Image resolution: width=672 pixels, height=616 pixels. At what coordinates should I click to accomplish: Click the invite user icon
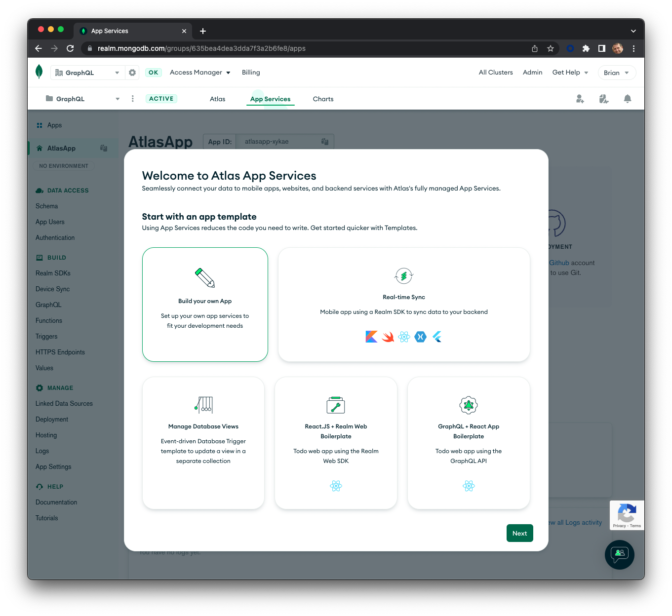click(x=580, y=99)
